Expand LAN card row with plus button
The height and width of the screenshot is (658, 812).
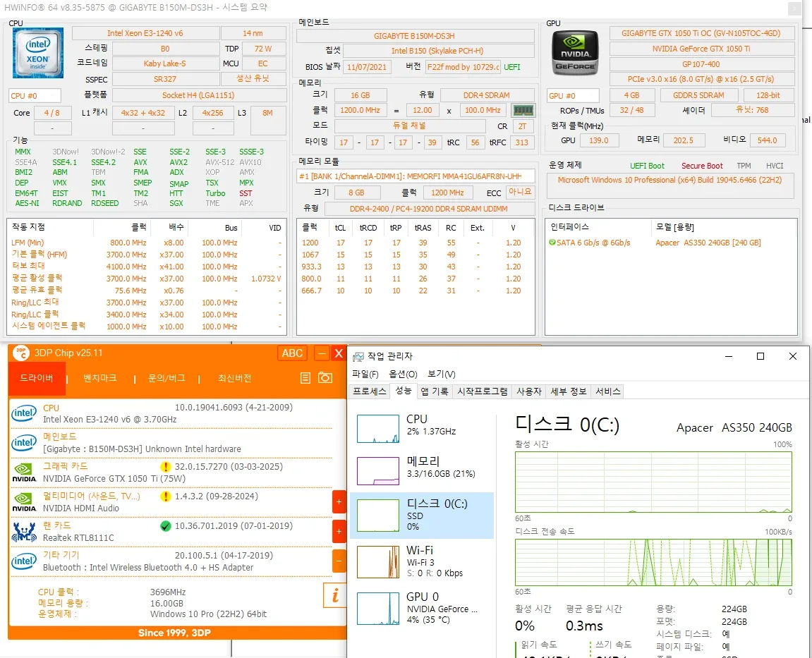click(x=339, y=531)
